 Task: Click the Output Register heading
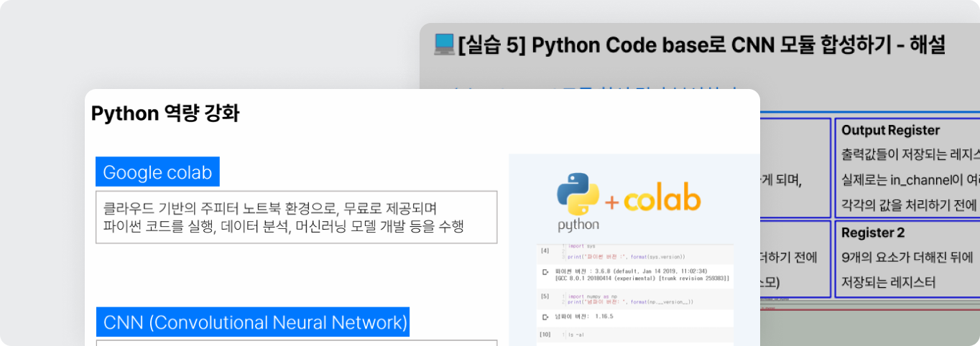click(890, 130)
